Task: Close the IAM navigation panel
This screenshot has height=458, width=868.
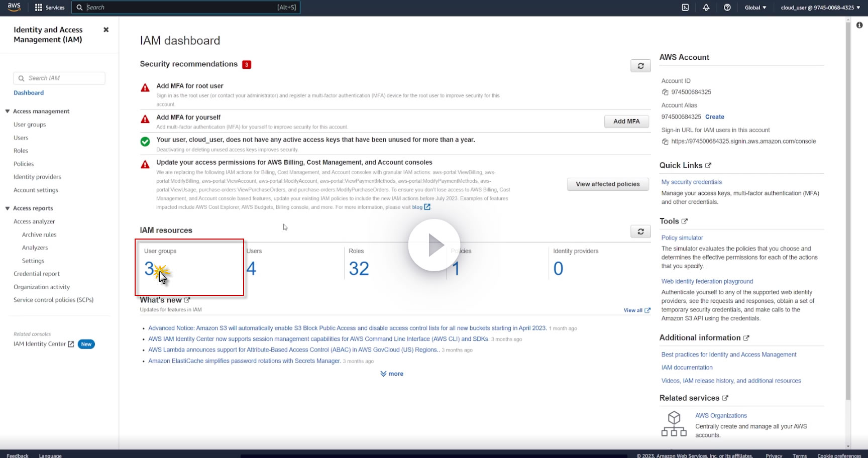Action: 106,30
